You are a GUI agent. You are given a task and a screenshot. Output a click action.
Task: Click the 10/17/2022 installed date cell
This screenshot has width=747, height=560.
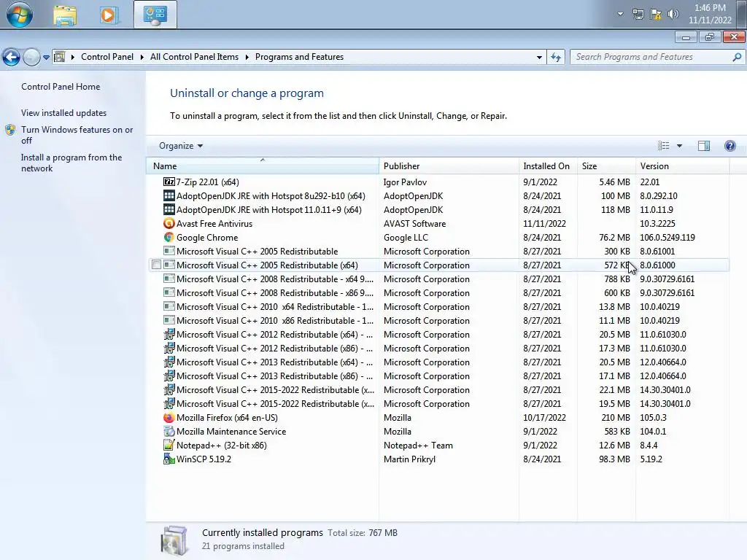tap(544, 418)
